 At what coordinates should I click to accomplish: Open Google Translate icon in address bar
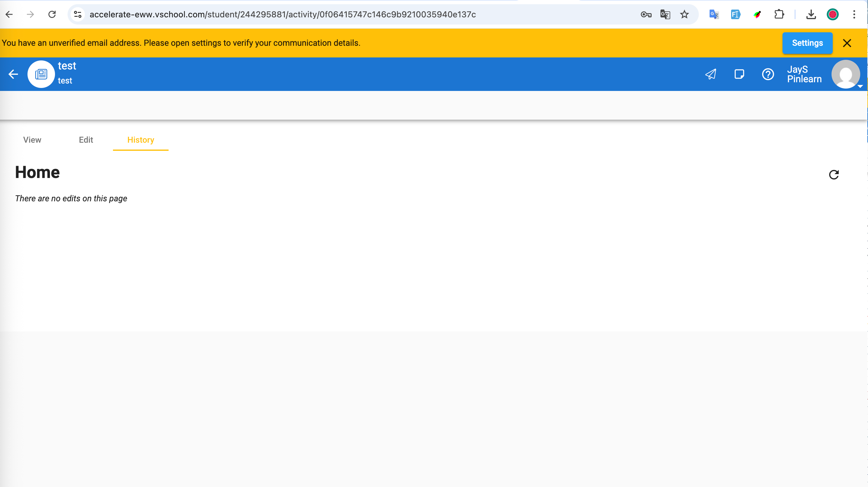[x=665, y=14]
